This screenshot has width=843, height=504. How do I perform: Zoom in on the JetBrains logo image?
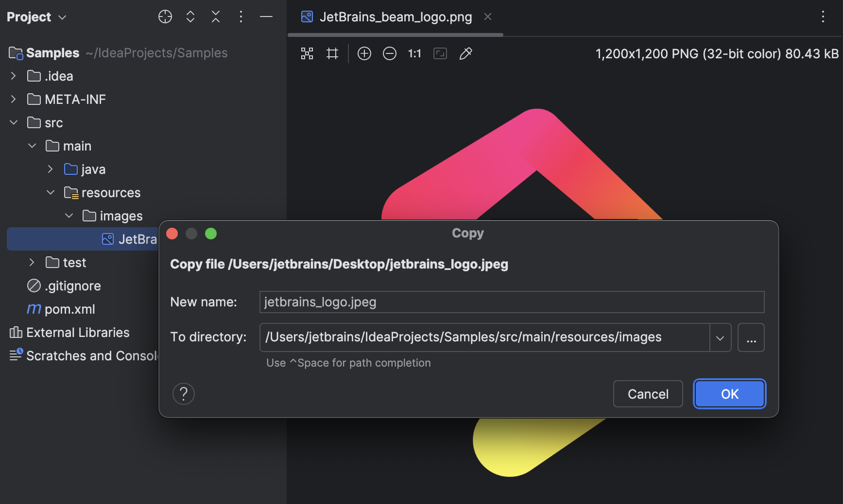364,53
